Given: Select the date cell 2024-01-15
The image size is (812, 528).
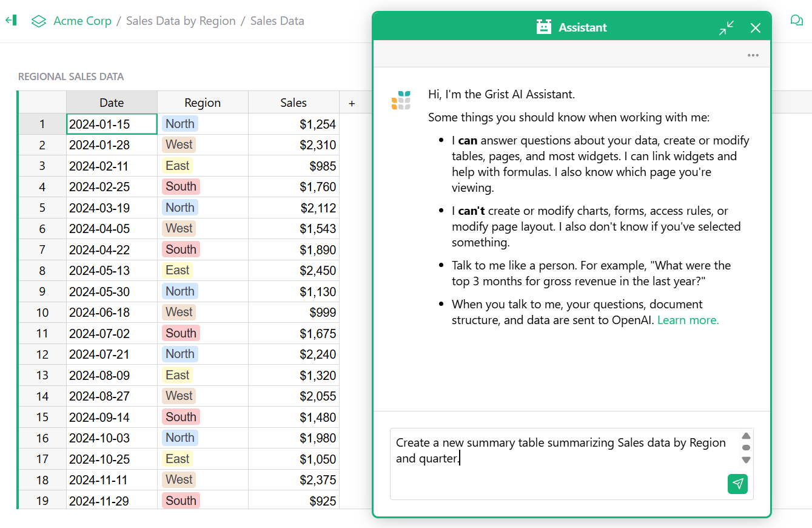Looking at the screenshot, I should 112,124.
